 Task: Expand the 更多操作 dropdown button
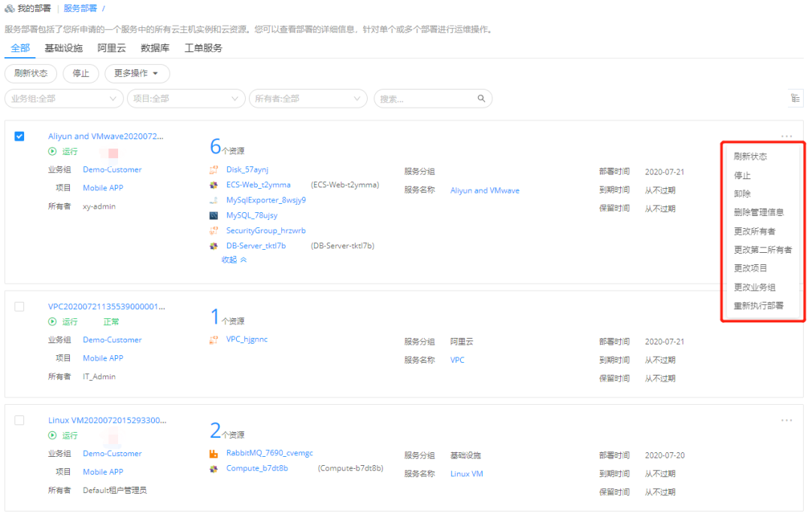(x=137, y=74)
